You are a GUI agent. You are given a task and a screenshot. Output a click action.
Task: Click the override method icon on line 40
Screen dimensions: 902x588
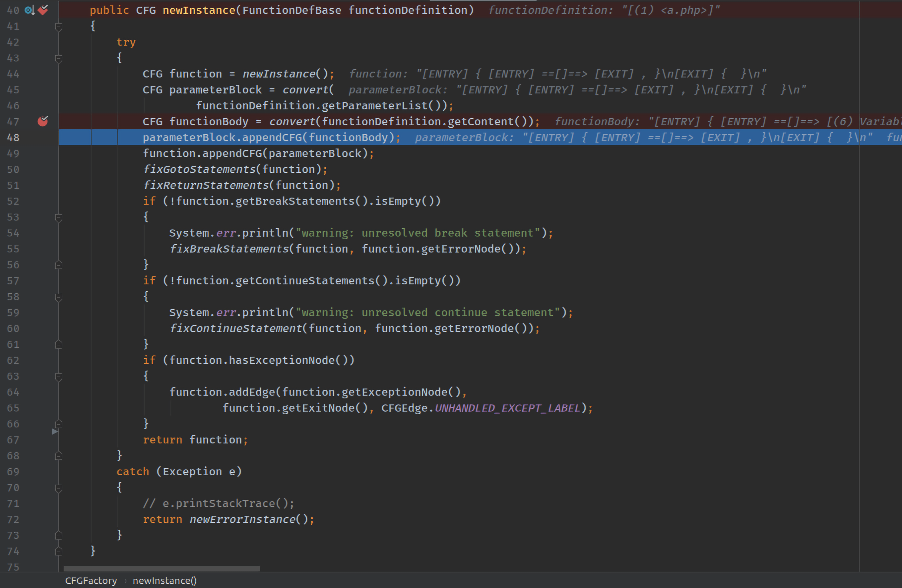[30, 10]
